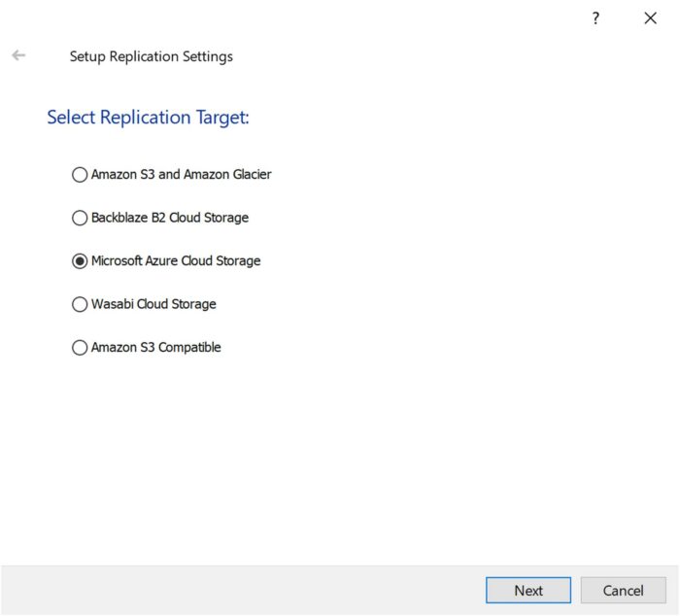Screen dimensions: 680x616
Task: Click the 'Amazon S3 Compatible' label text
Action: tap(156, 347)
